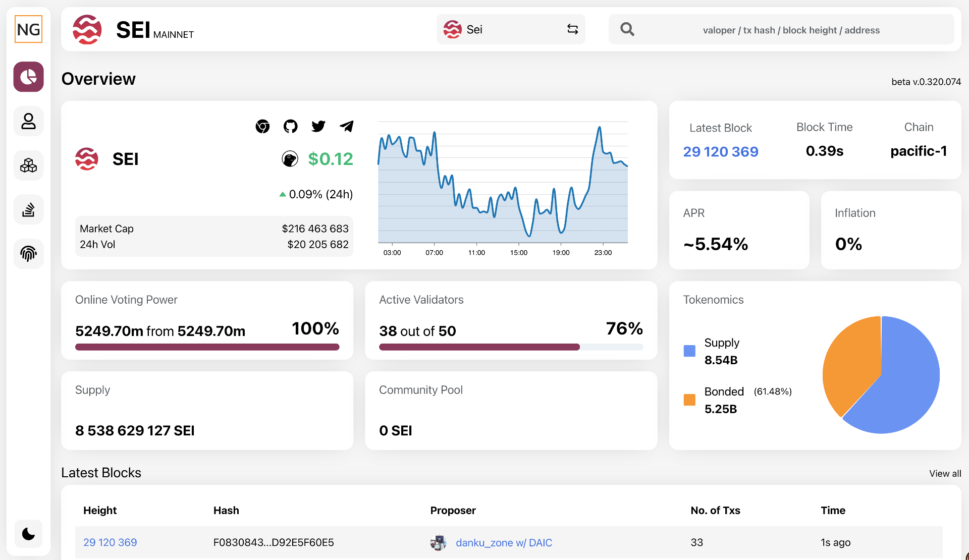Viewport: 969px width, 560px height.
Task: Click the Hash column header
Action: 226,511
